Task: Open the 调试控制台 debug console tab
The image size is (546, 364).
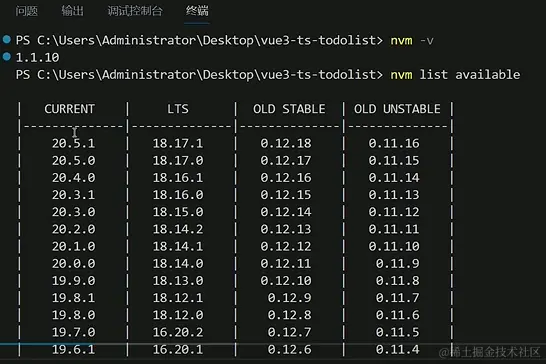Action: [135, 11]
